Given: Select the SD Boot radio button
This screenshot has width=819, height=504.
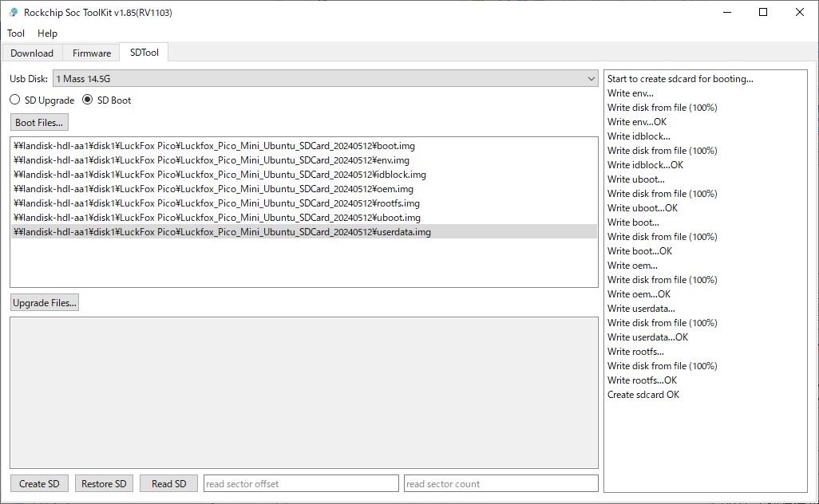Looking at the screenshot, I should tap(107, 100).
